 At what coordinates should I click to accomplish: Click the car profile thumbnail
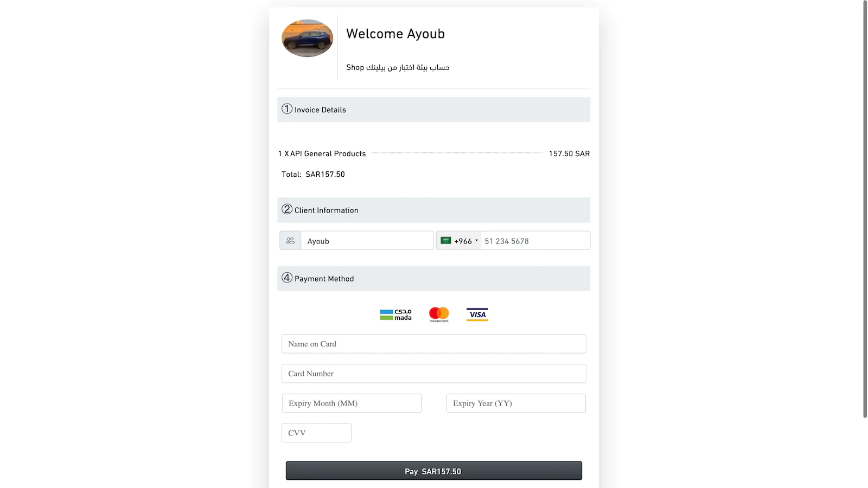[307, 38]
